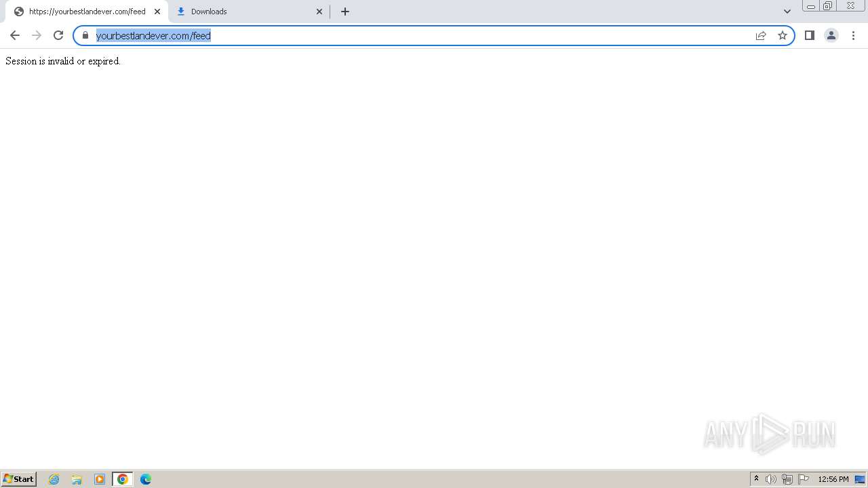
Task: Open the volume control in tray
Action: click(x=771, y=479)
